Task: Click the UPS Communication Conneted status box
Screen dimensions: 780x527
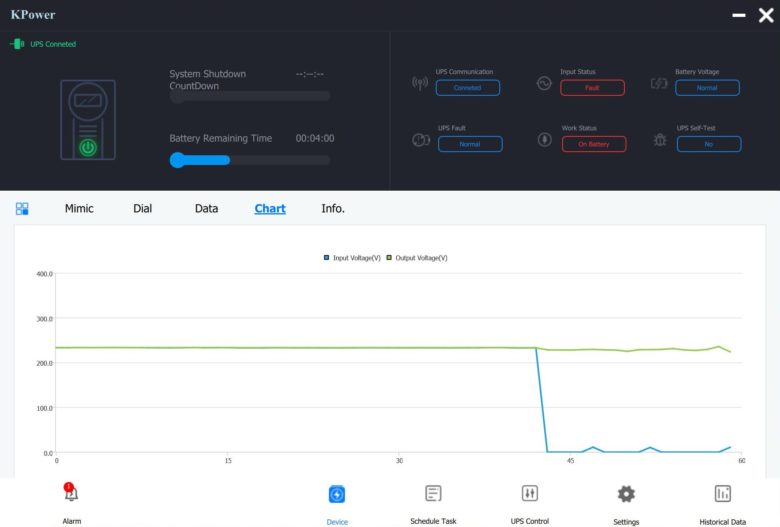Action: pos(468,88)
